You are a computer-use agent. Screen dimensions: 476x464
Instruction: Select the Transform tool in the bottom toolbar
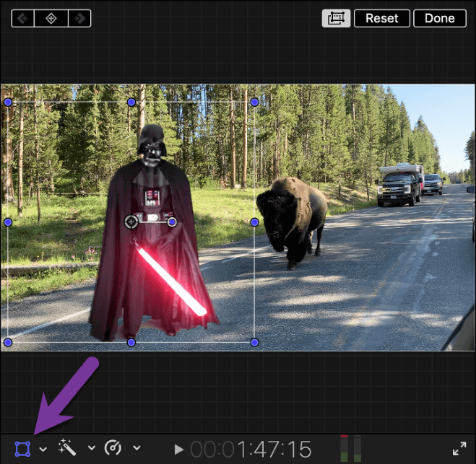point(22,448)
